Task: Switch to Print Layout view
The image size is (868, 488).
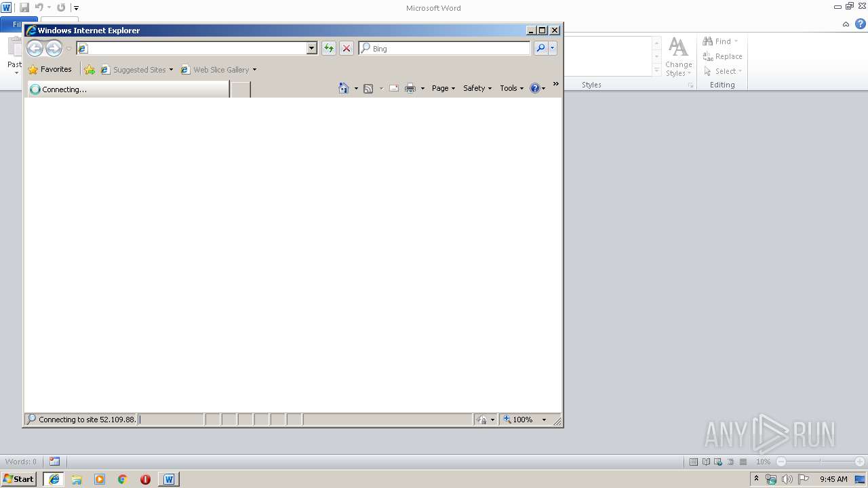Action: click(x=693, y=462)
